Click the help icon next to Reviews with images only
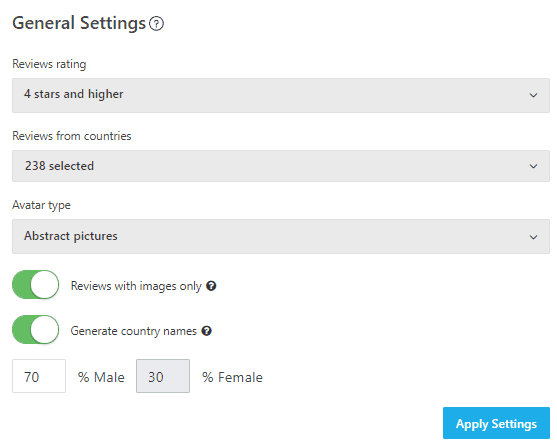 pos(211,286)
